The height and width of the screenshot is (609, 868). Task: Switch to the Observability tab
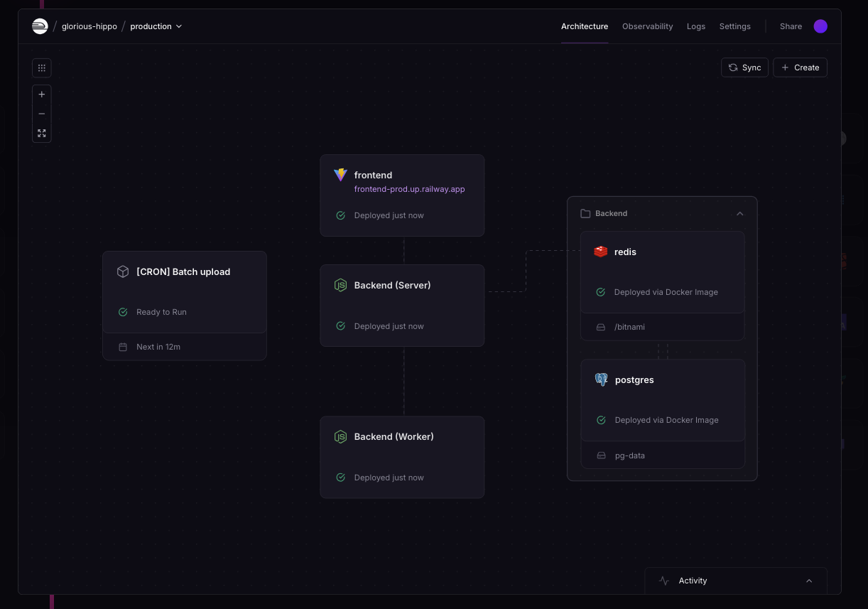(647, 26)
